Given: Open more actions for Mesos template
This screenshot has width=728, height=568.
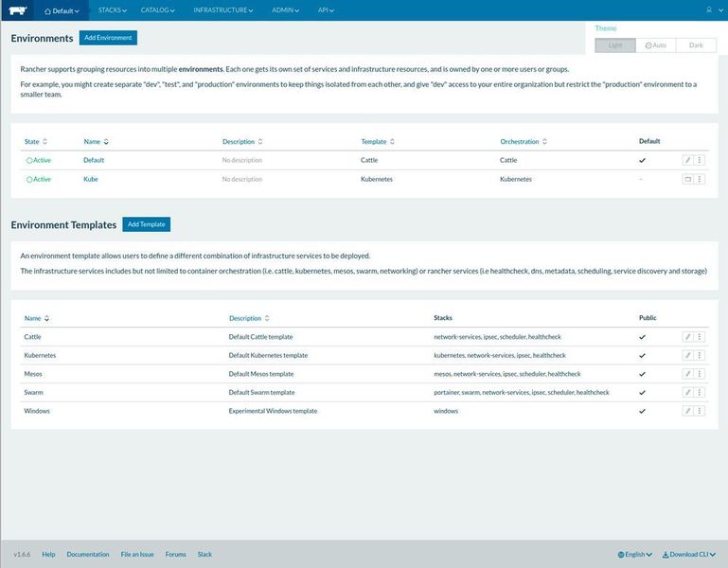Looking at the screenshot, I should (700, 374).
